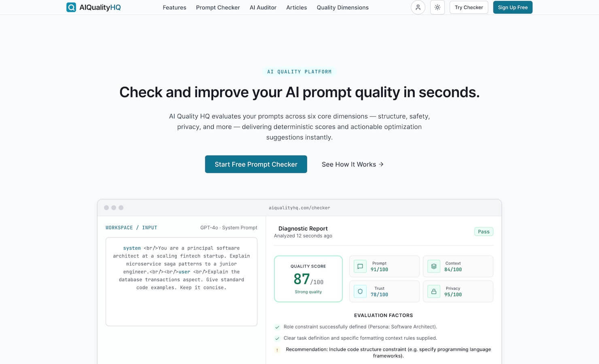Click the Sign Up Free button

click(x=513, y=7)
